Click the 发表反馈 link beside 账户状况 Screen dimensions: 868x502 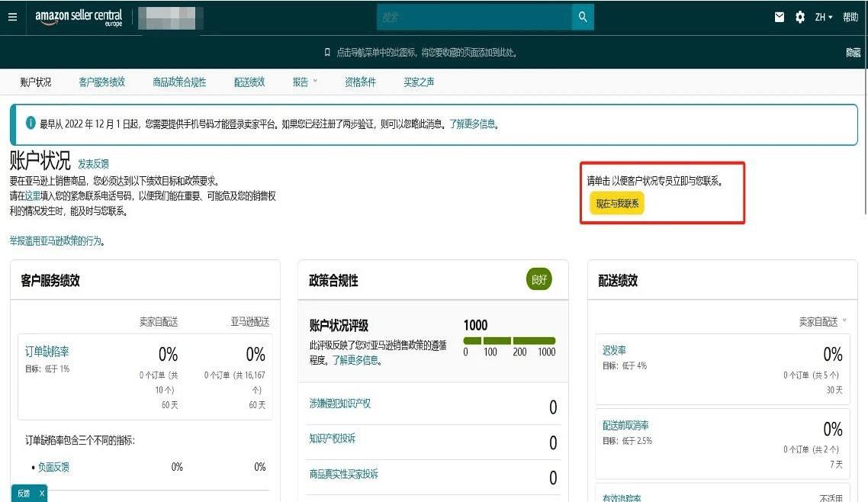point(94,163)
